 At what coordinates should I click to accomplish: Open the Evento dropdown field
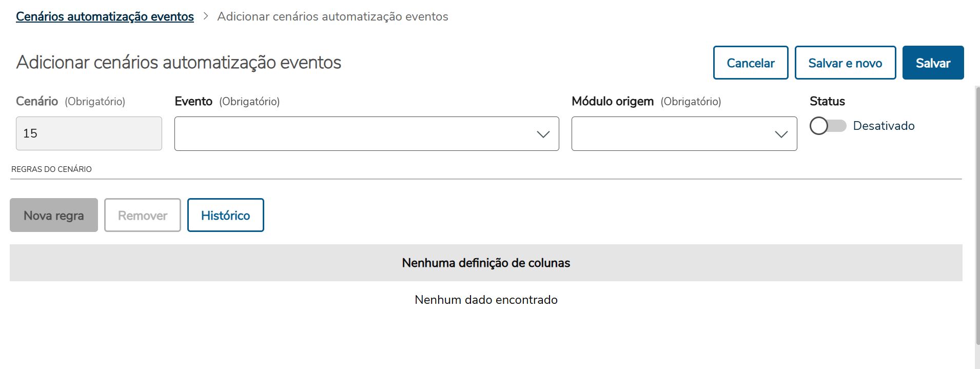354,133
